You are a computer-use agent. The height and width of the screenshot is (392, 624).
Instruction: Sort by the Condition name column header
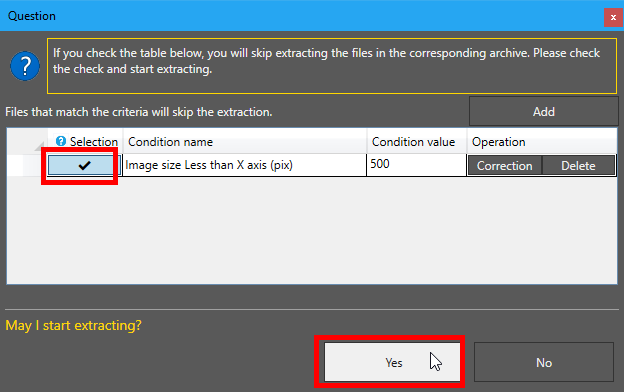point(245,142)
